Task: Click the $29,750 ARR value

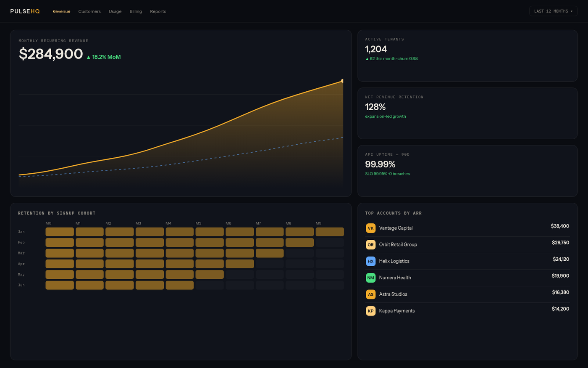Action: (560, 243)
